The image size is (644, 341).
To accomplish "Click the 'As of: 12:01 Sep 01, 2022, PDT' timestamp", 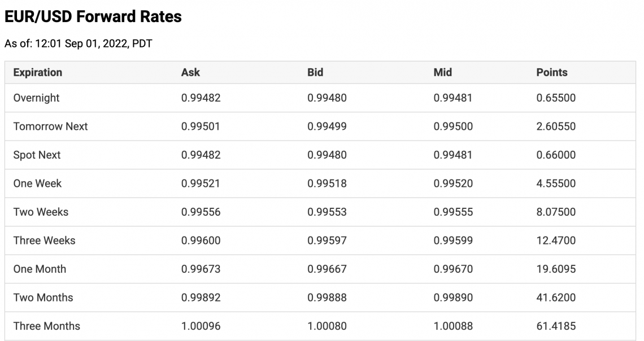I will (x=79, y=43).
